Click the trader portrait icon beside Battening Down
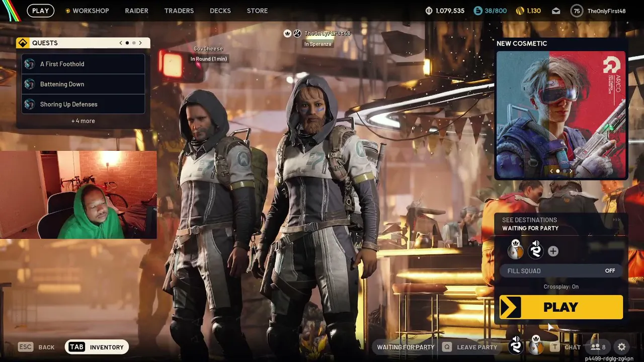The width and height of the screenshot is (644, 362). pyautogui.click(x=30, y=84)
